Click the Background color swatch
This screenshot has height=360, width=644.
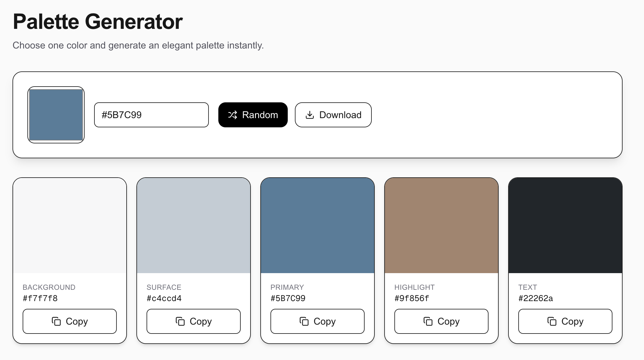70,226
